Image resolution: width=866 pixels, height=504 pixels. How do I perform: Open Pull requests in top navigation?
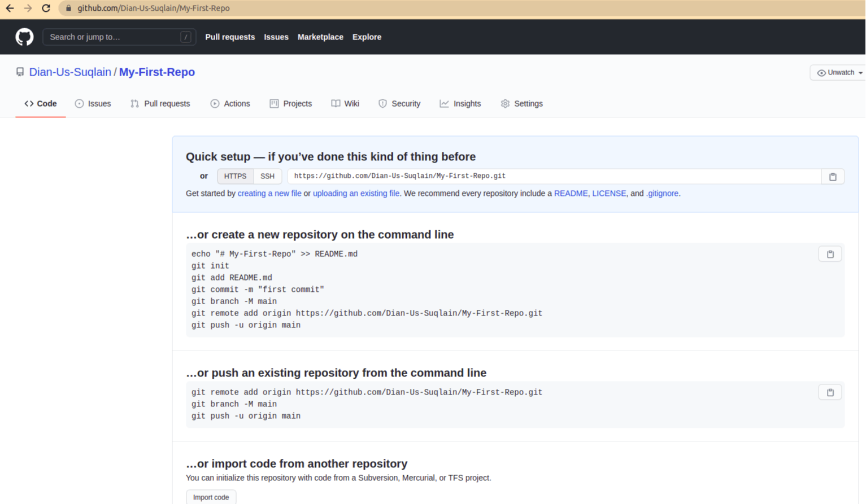click(230, 37)
